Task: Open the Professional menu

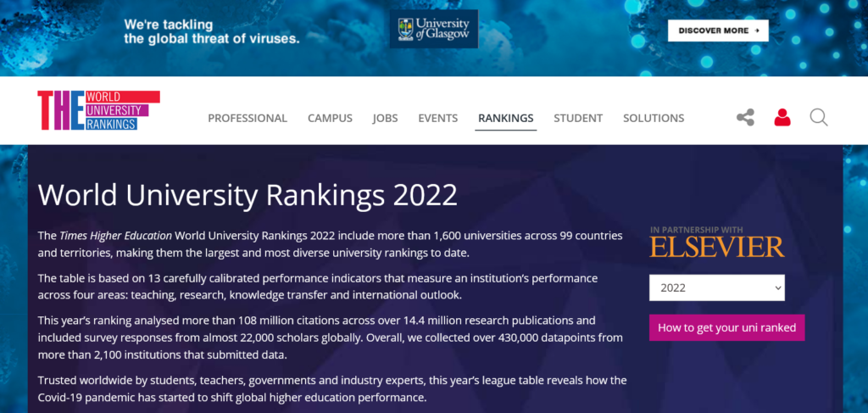Action: click(248, 118)
